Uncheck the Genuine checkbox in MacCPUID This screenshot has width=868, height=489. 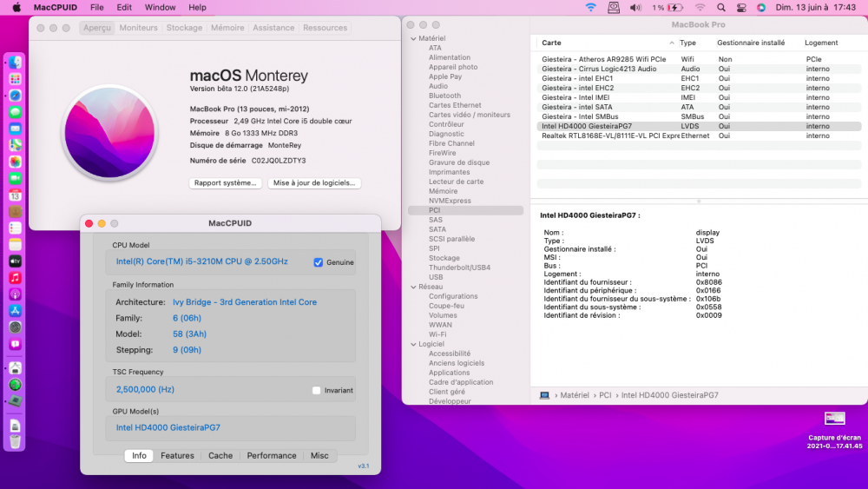pos(319,262)
